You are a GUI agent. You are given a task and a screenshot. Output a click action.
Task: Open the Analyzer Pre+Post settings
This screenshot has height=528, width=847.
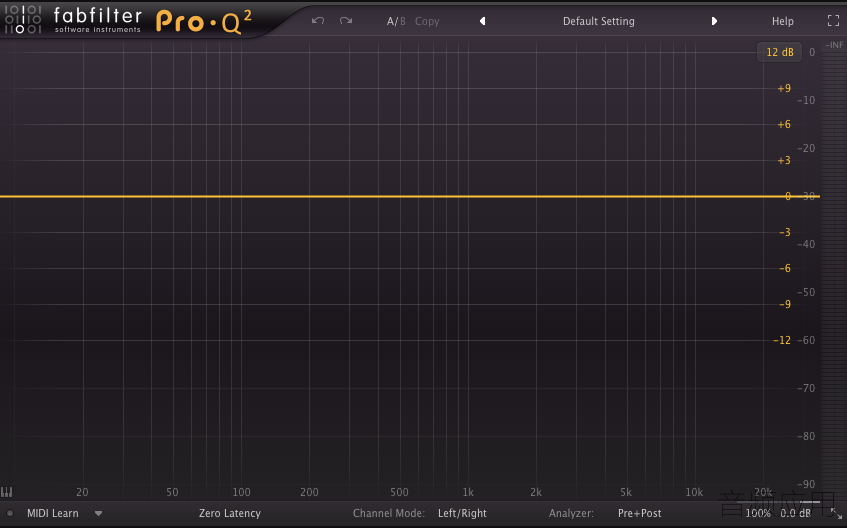point(639,513)
